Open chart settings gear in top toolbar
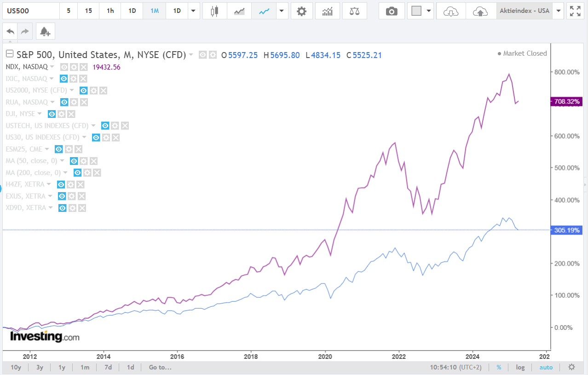588x375 pixels. (302, 11)
